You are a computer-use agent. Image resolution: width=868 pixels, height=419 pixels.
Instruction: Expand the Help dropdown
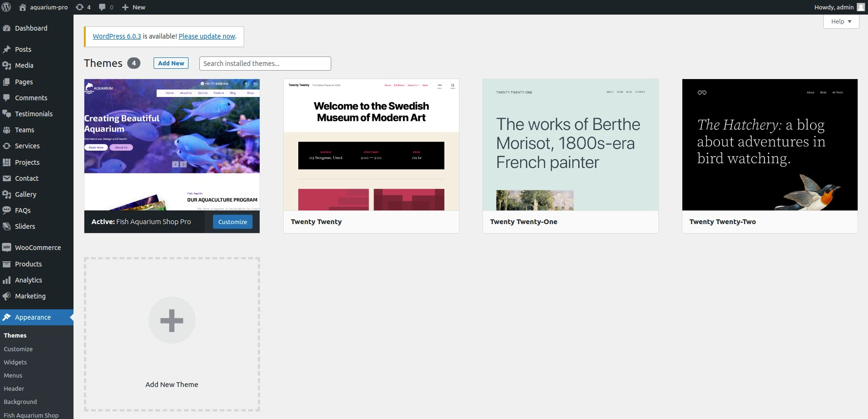(841, 21)
